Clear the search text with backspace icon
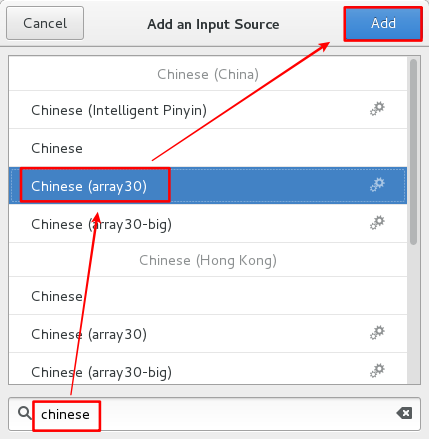Image resolution: width=429 pixels, height=439 pixels. tap(404, 413)
